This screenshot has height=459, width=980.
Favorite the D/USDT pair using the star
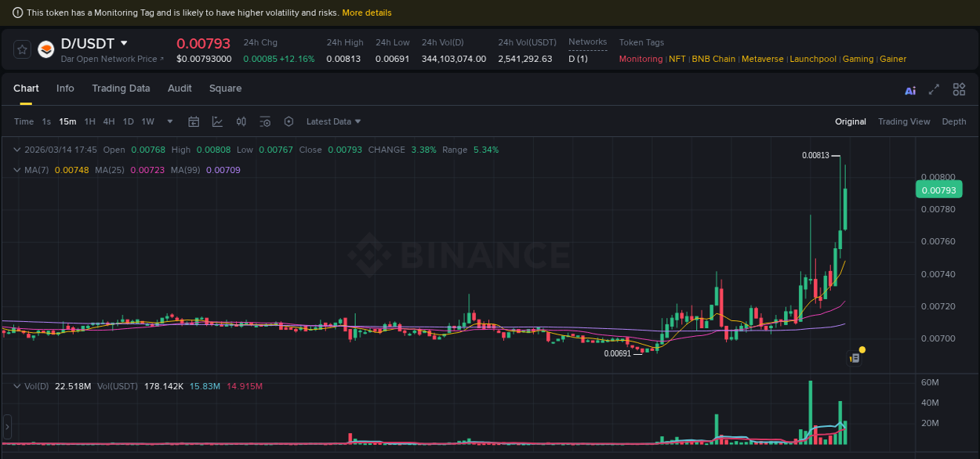point(22,49)
